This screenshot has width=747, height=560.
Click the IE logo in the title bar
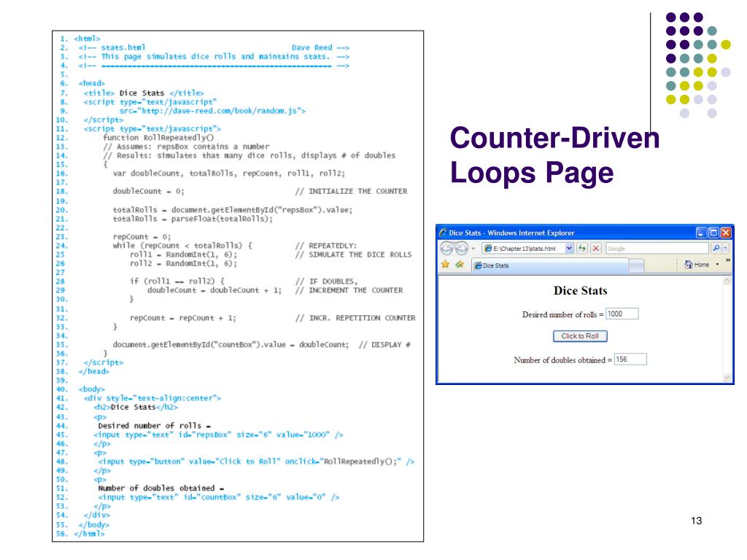[443, 233]
